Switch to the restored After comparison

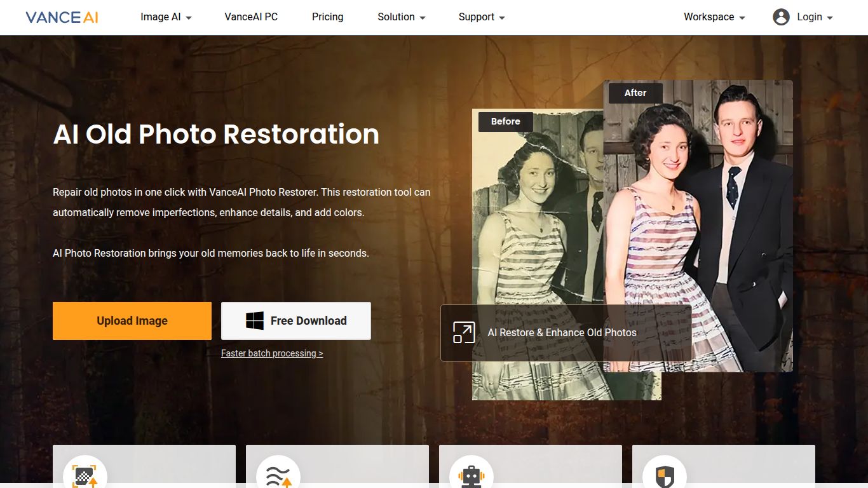point(635,93)
